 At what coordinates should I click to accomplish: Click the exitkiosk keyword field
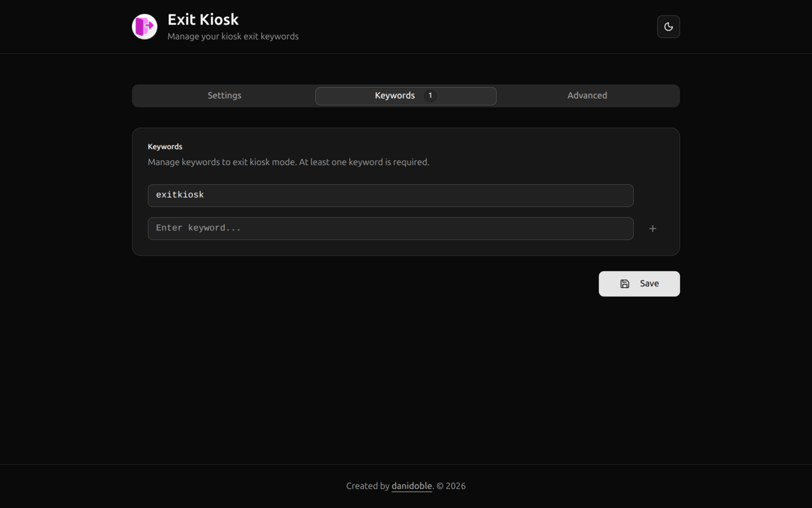390,196
